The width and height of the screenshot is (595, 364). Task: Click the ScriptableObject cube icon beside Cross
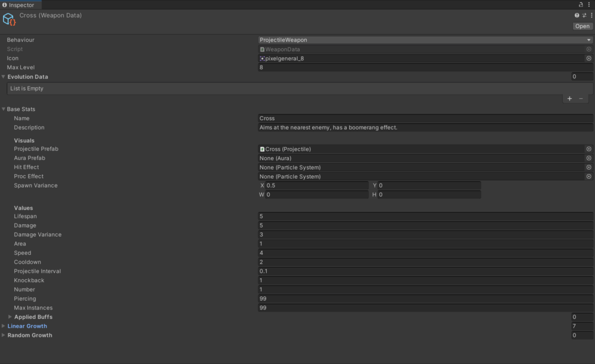tap(9, 20)
